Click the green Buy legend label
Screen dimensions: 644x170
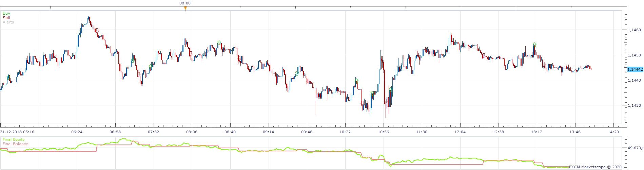click(6, 13)
